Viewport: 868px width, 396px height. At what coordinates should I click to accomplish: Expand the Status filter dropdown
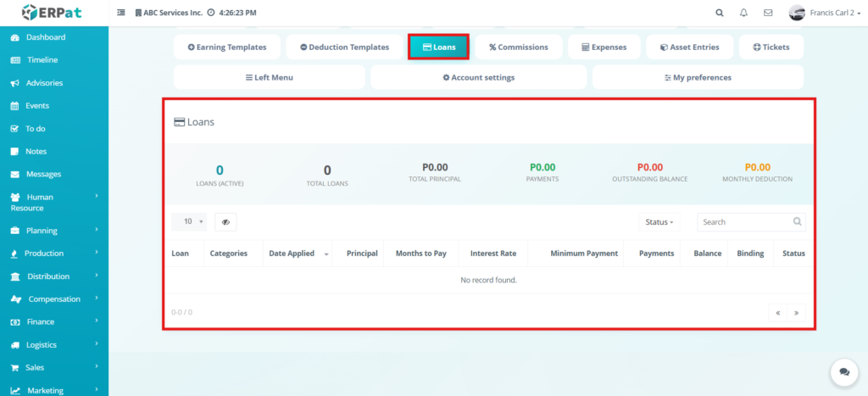[659, 222]
